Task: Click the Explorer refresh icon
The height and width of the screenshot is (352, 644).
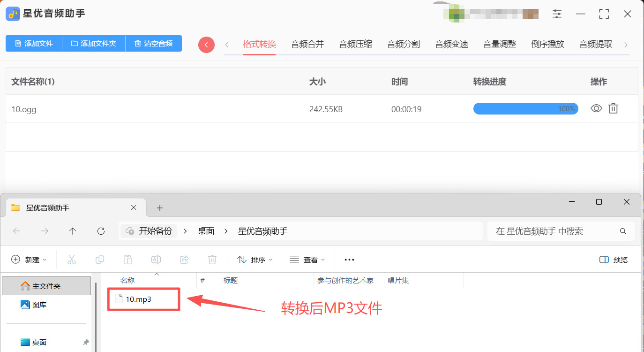Action: (101, 231)
